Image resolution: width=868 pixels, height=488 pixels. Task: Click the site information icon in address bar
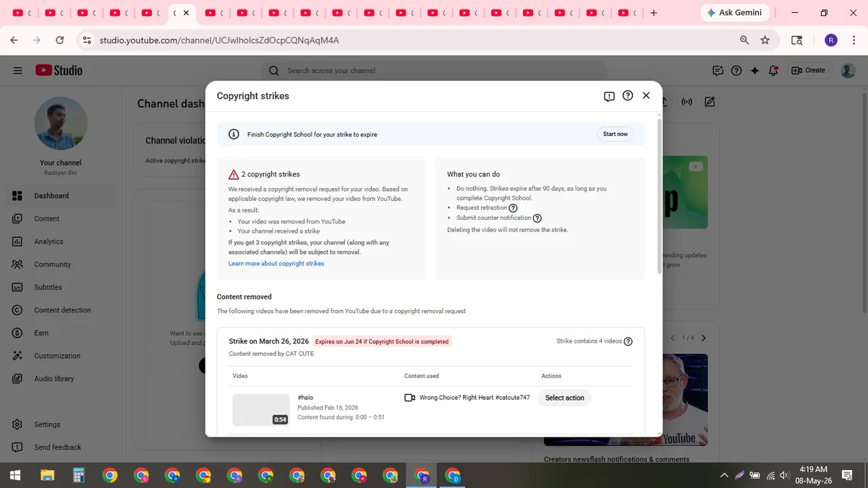point(87,40)
